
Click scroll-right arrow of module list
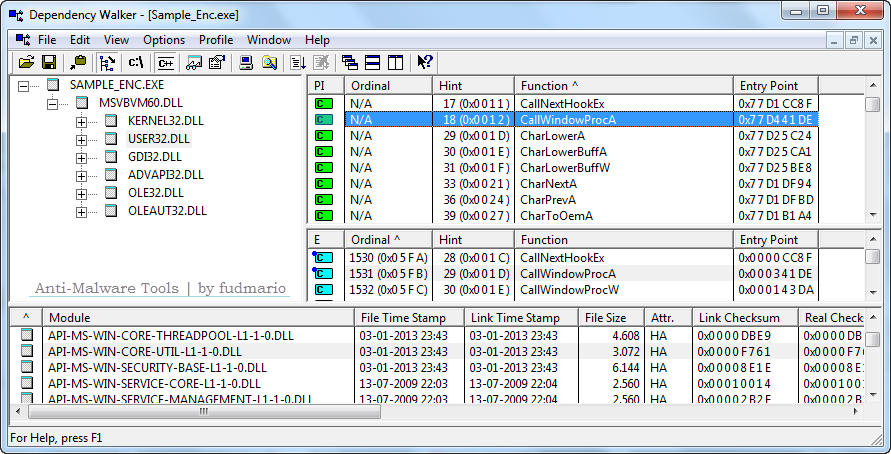857,411
